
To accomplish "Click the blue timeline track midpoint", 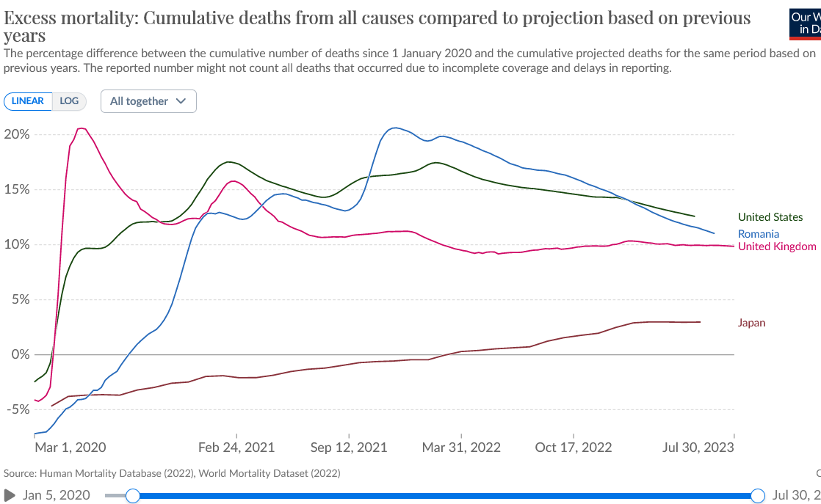I will 445,496.
